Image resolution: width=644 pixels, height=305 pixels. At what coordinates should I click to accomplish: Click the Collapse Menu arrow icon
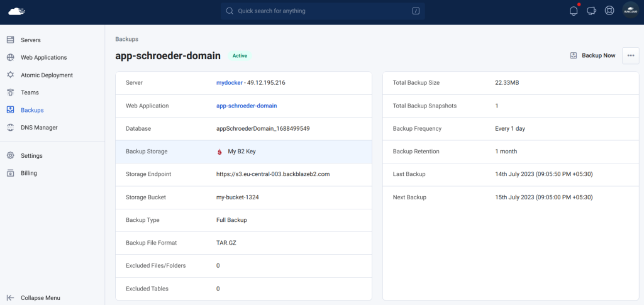click(11, 297)
